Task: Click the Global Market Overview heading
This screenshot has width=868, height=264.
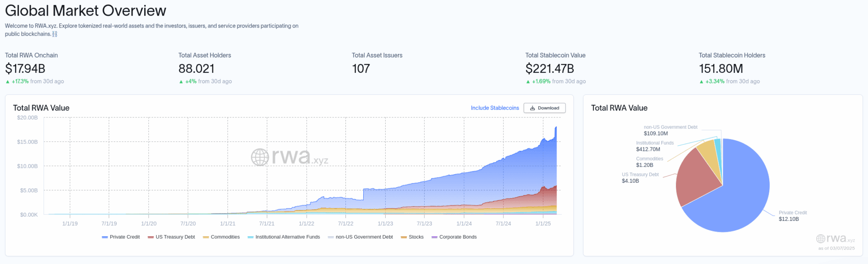Action: pos(86,10)
